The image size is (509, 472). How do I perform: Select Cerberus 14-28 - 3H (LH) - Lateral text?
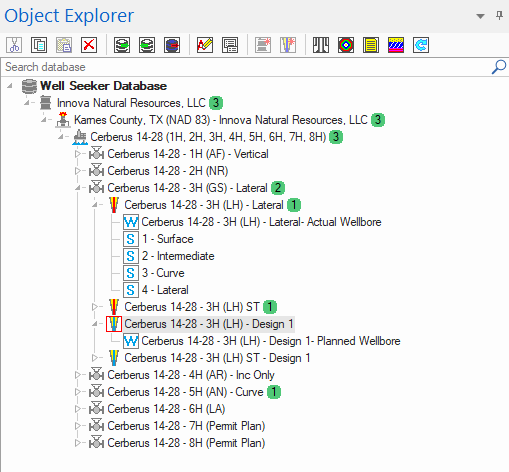(204, 205)
